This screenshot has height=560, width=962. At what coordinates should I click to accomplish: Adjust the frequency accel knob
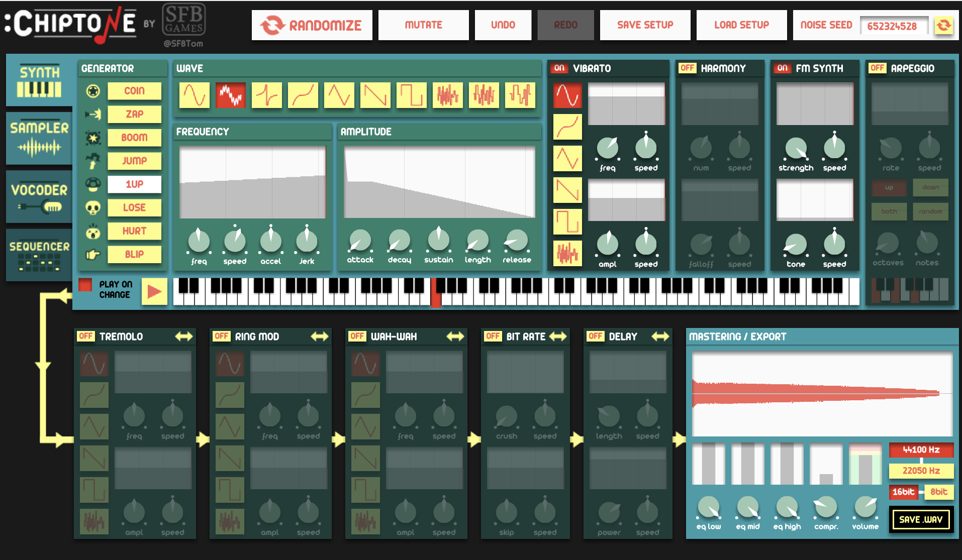[271, 241]
